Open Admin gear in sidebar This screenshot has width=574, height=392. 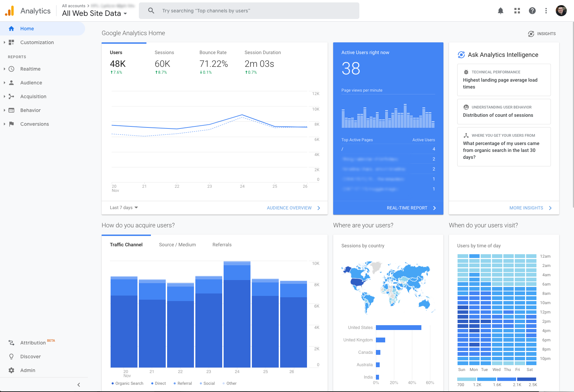coord(28,370)
